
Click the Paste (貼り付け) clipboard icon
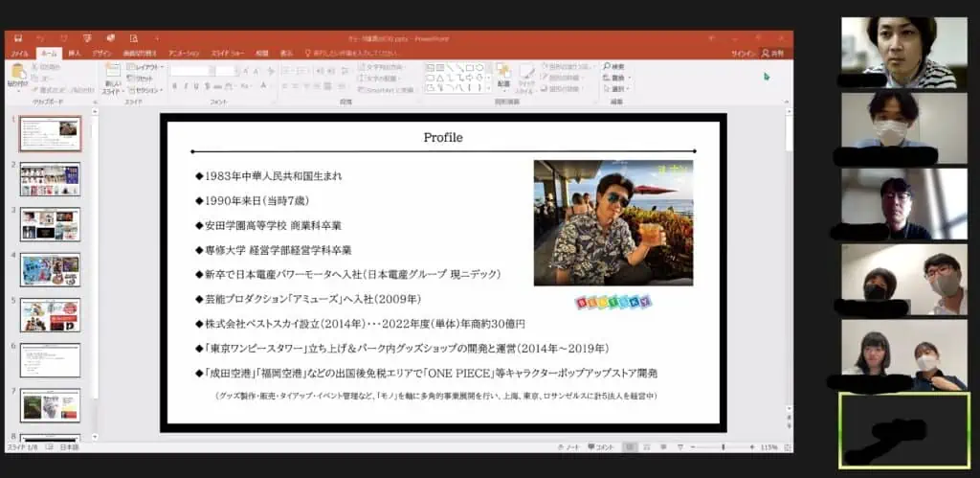point(17,73)
